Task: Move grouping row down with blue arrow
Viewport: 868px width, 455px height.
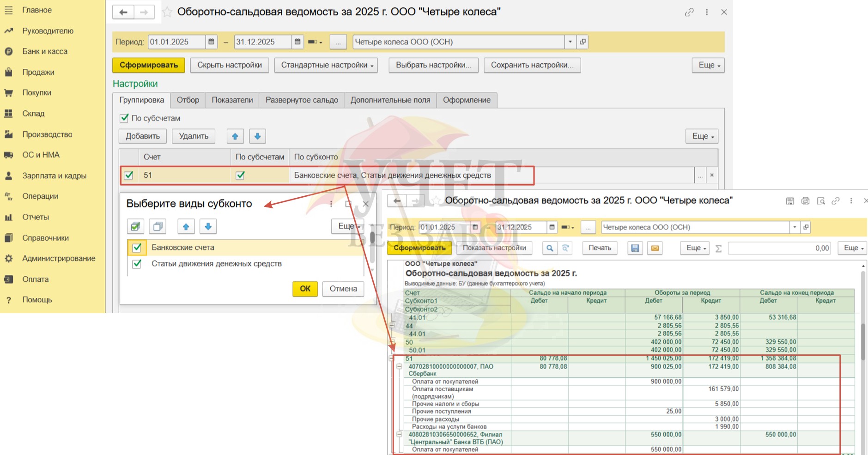Action: (x=257, y=136)
